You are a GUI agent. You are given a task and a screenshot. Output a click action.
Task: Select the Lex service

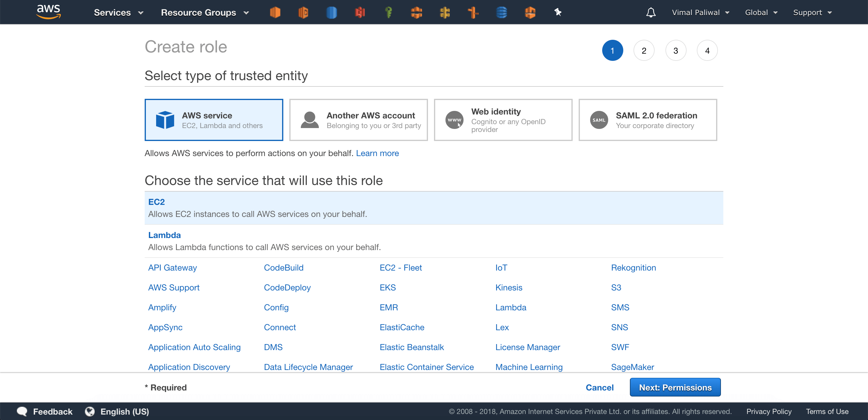tap(502, 327)
